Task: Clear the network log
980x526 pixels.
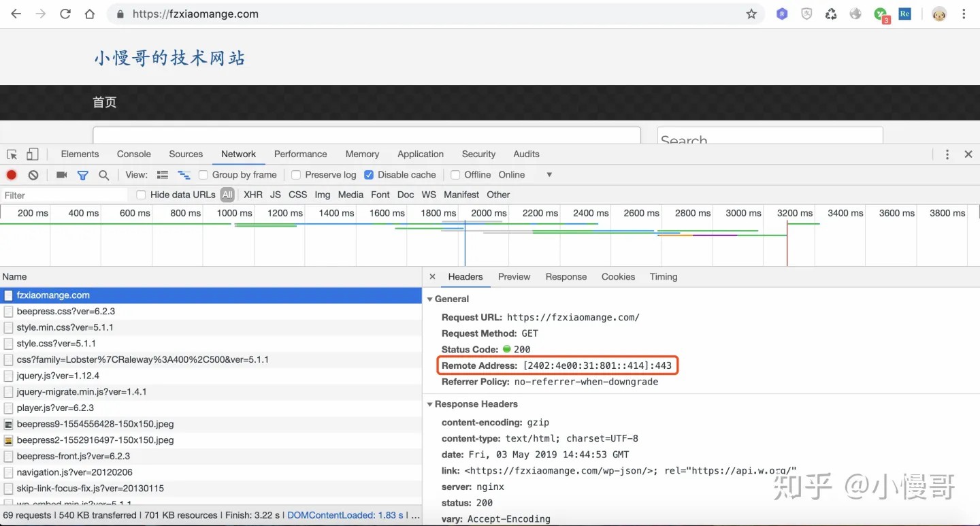Action: (33, 175)
